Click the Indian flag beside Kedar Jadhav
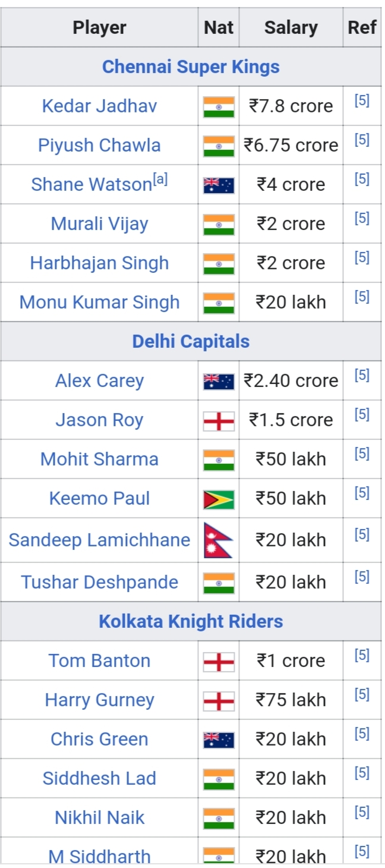 coord(219,106)
